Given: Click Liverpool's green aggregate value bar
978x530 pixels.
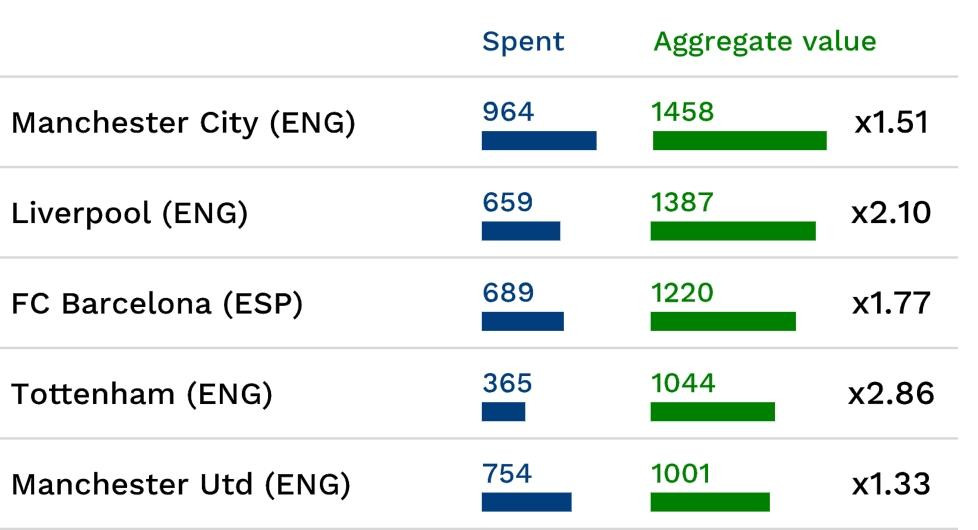Looking at the screenshot, I should pos(733,231).
